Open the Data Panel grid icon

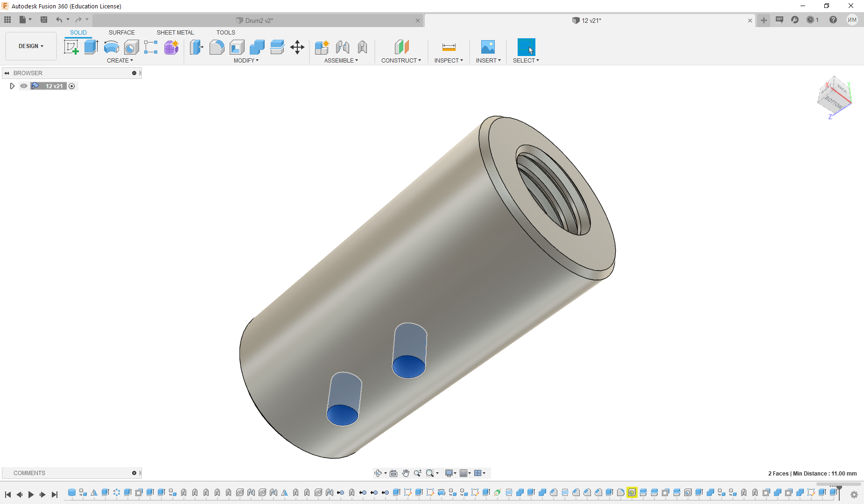point(7,20)
